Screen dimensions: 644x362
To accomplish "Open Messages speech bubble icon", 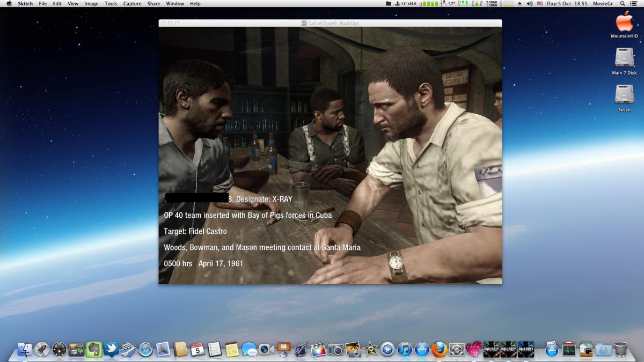I will [x=249, y=350].
